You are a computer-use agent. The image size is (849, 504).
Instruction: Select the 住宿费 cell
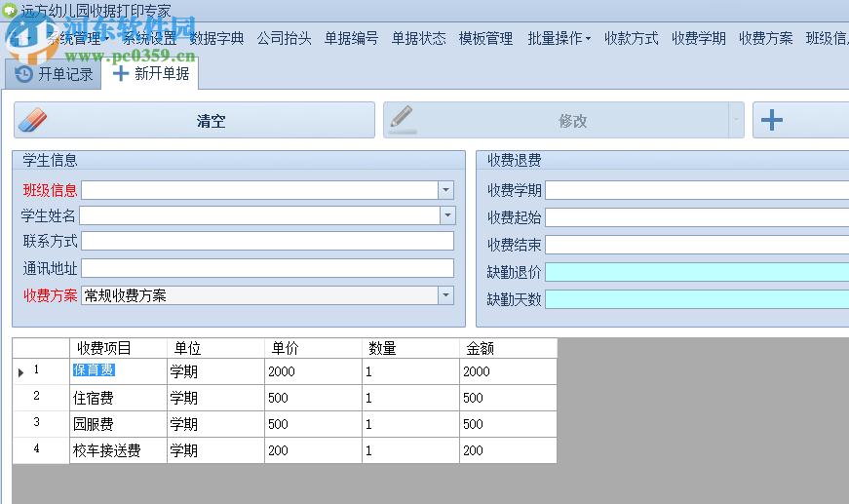point(118,398)
